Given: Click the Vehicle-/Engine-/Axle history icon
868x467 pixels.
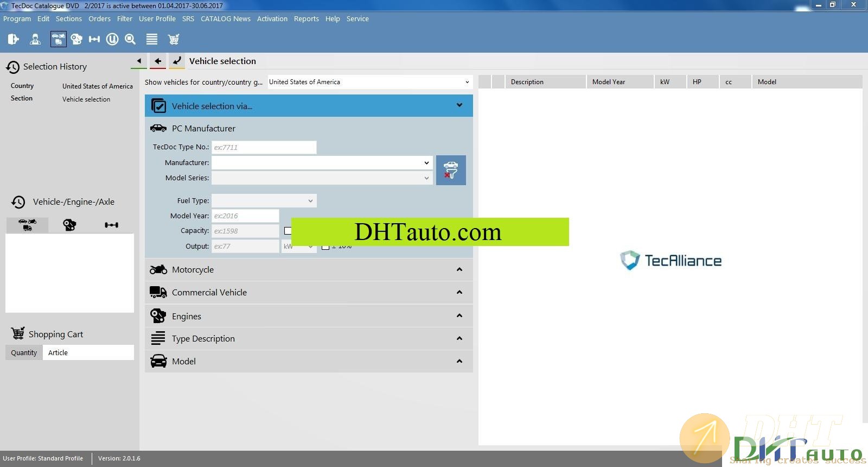Looking at the screenshot, I should 18,202.
